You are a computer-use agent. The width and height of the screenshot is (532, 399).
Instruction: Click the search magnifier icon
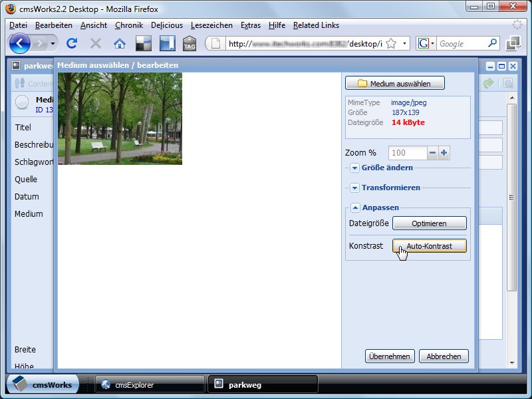492,43
